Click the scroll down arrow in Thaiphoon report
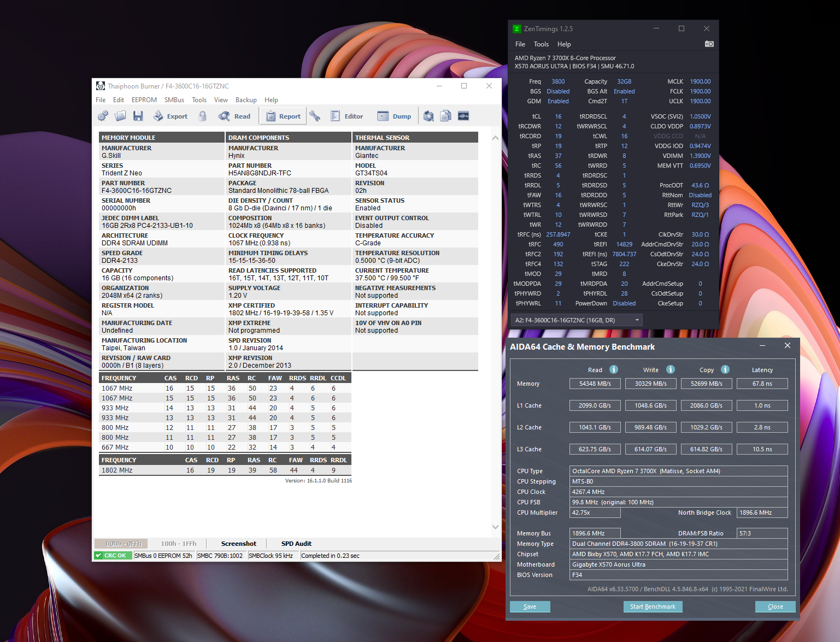 (x=495, y=527)
